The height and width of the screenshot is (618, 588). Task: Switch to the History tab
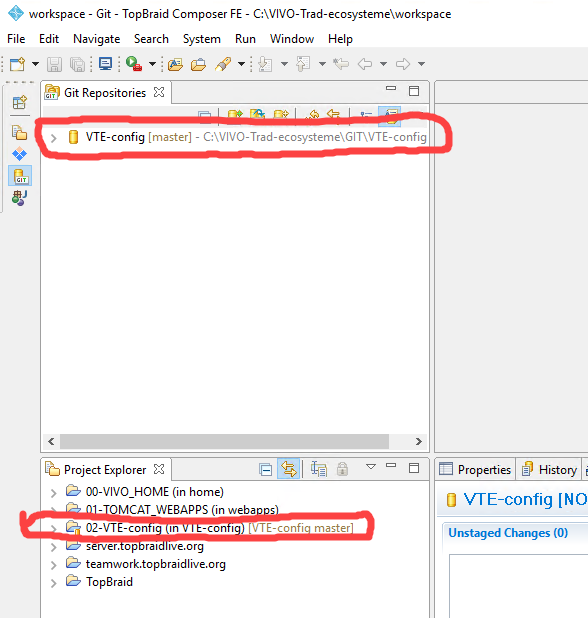[x=549, y=469]
